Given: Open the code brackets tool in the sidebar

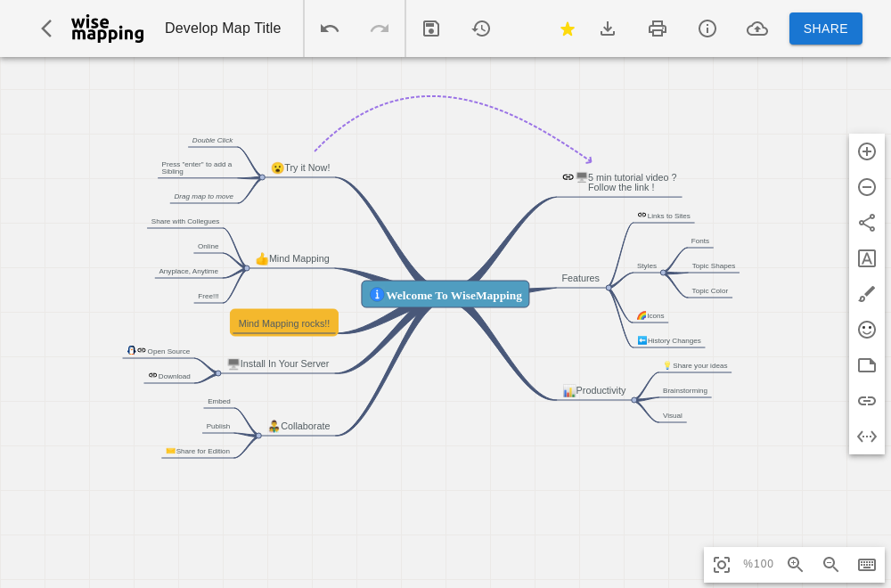Looking at the screenshot, I should (x=867, y=437).
